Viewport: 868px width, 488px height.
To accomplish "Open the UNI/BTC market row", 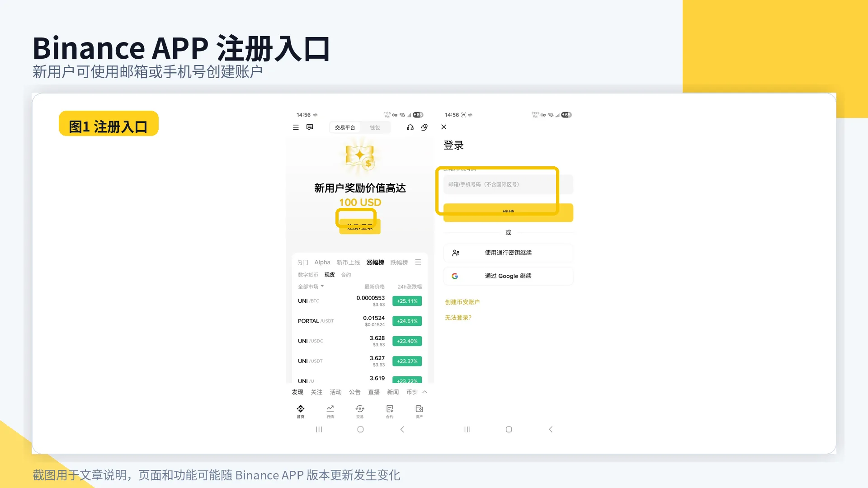I will pos(360,301).
